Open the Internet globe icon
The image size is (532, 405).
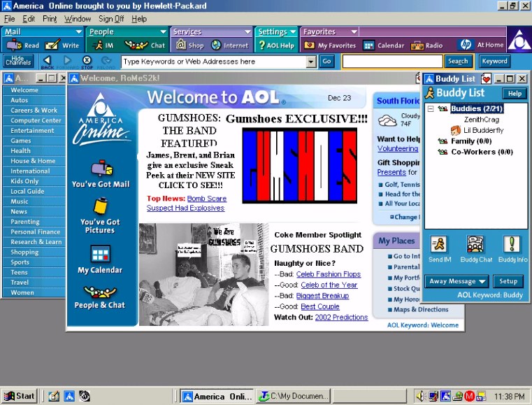click(216, 45)
